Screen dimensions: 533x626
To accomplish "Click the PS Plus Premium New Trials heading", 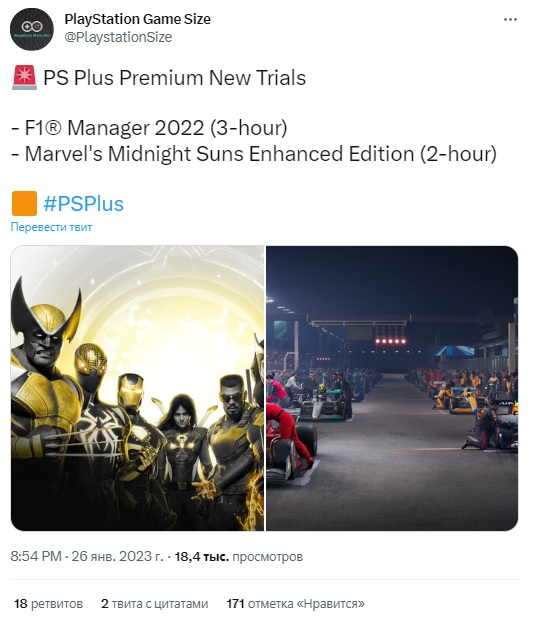I will 174,77.
